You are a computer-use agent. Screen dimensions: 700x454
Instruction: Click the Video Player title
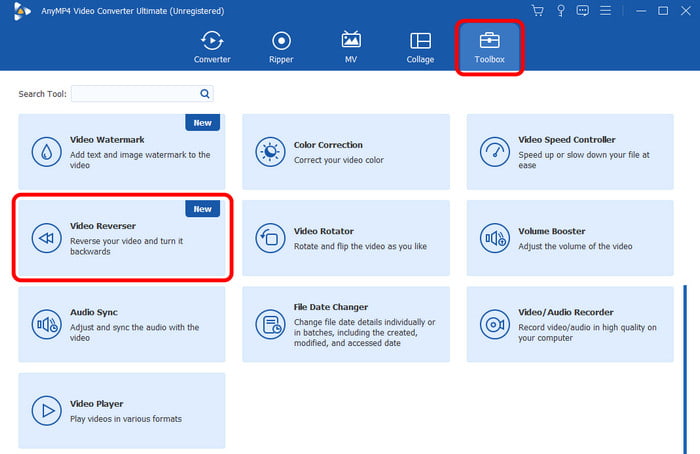[96, 404]
